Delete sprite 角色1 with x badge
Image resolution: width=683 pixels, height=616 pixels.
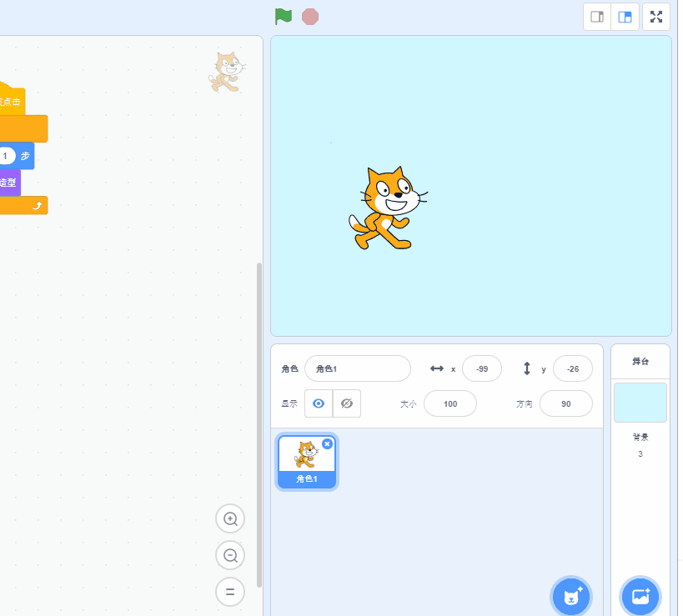coord(327,443)
